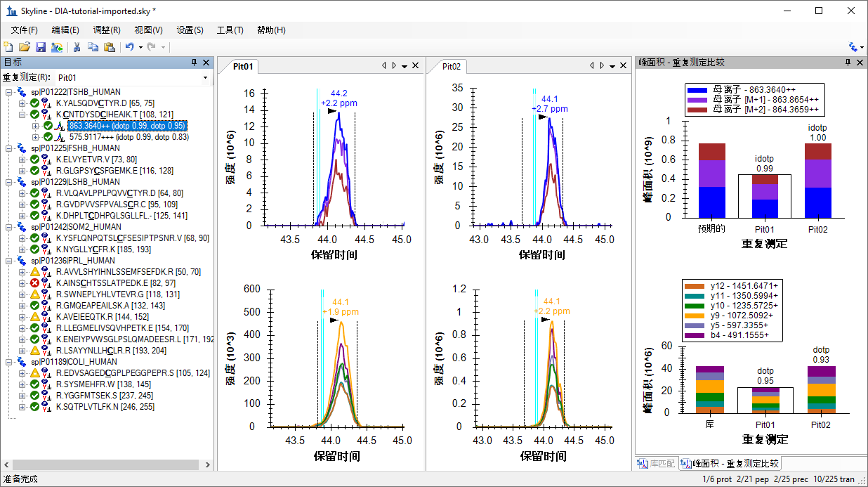
Task: Click the Import Results toolbar icon
Action: pyautogui.click(x=57, y=47)
